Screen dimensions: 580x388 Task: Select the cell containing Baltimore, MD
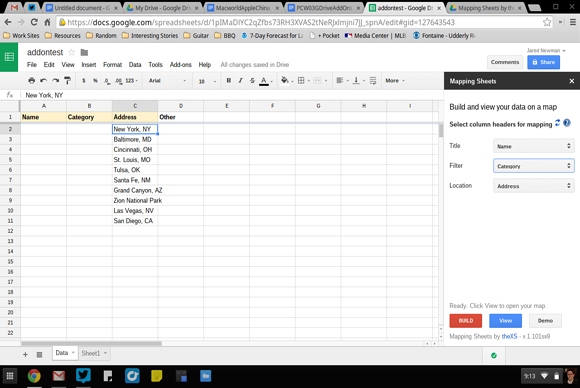(135, 139)
